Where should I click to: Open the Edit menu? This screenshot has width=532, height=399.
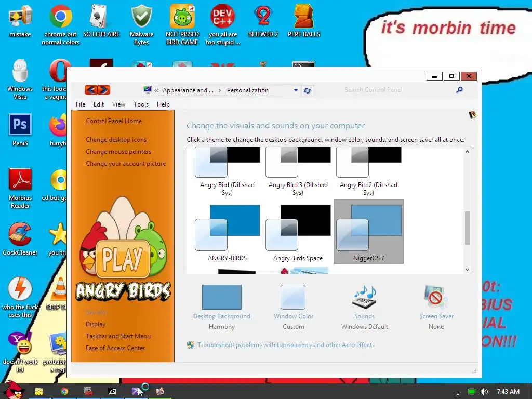(99, 104)
